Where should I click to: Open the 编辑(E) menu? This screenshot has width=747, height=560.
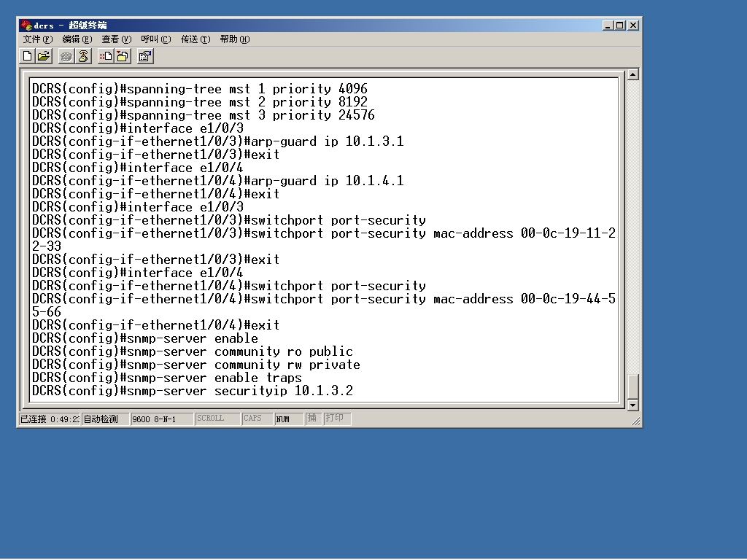(77, 39)
